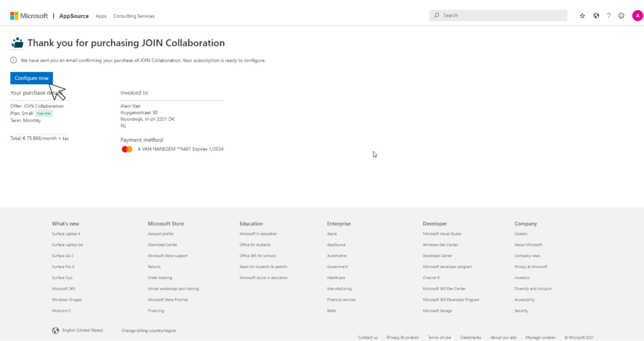Open Privacy at Microsoft link
Screen dimensions: 644x341
pyautogui.click(x=531, y=267)
